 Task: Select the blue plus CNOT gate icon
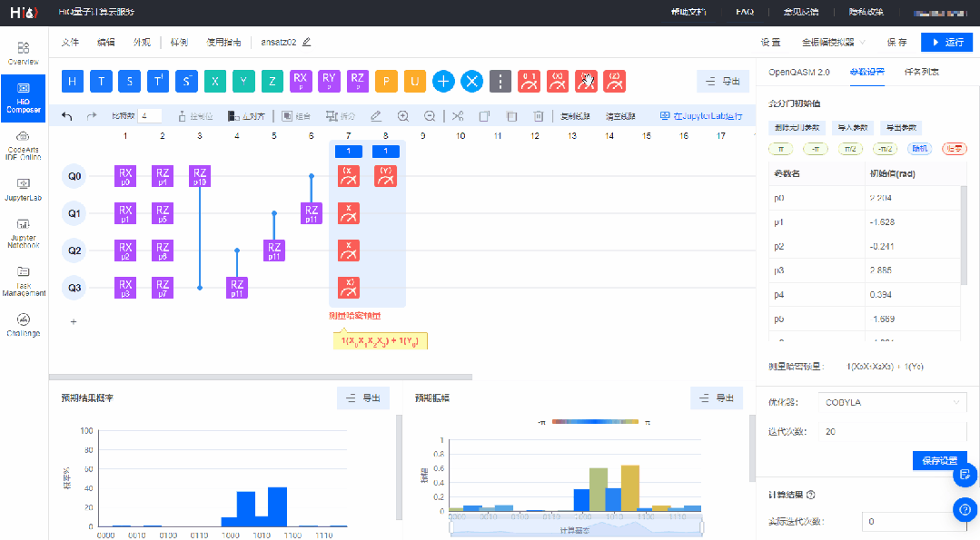click(443, 81)
